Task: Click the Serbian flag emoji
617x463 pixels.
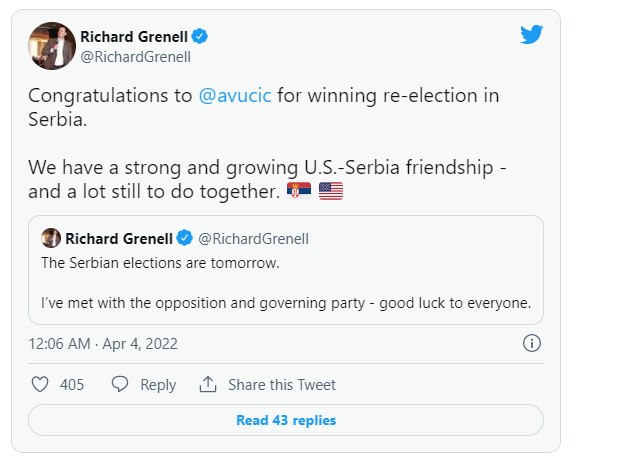Action: pos(298,190)
